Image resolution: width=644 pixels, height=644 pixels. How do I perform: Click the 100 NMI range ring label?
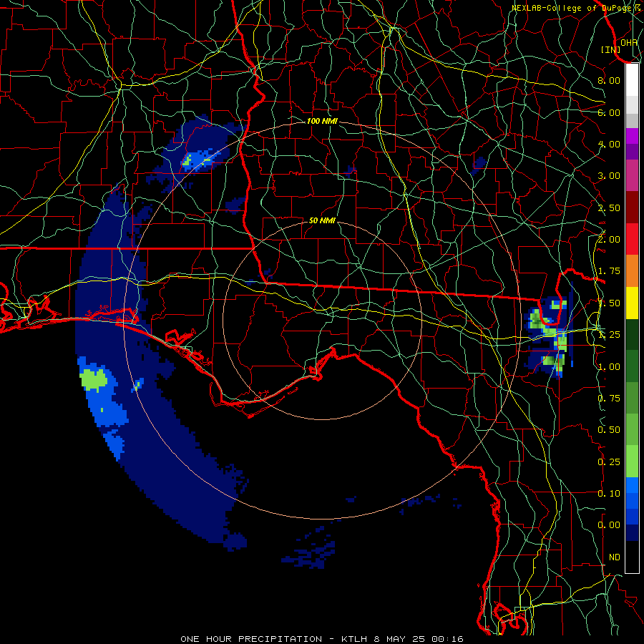click(322, 121)
